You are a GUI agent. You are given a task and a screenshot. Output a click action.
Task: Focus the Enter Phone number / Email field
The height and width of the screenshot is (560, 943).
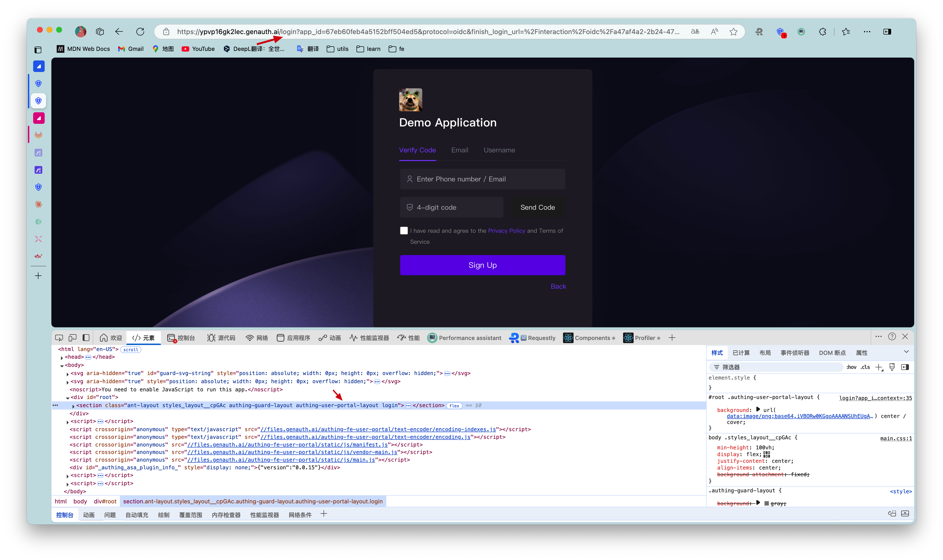(x=483, y=179)
